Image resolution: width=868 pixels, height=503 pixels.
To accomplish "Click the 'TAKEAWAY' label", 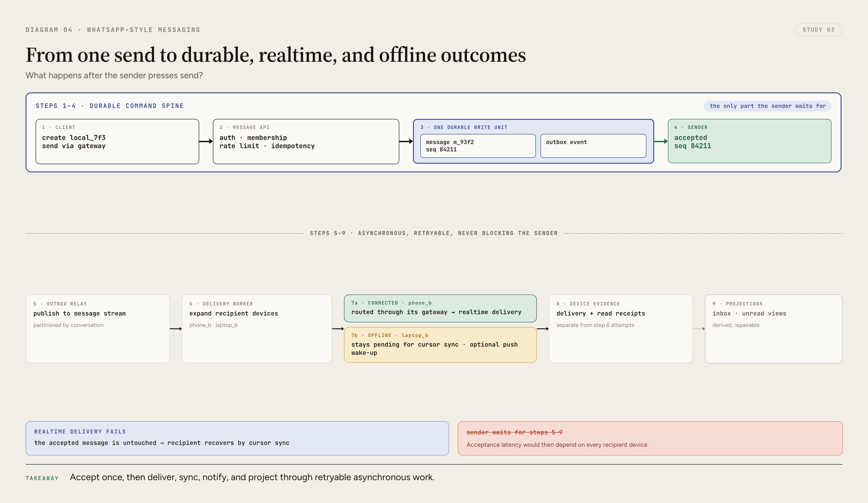I will tap(42, 478).
